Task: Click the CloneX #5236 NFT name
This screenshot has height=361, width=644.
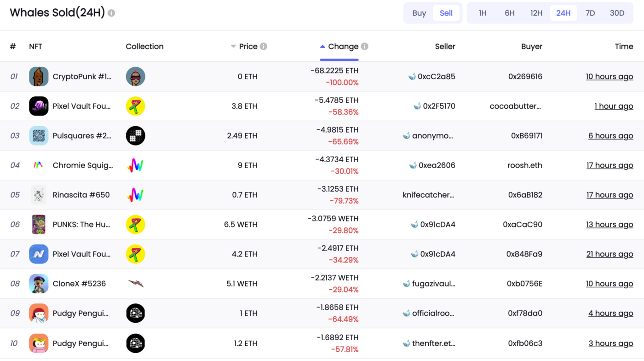Action: (x=79, y=284)
